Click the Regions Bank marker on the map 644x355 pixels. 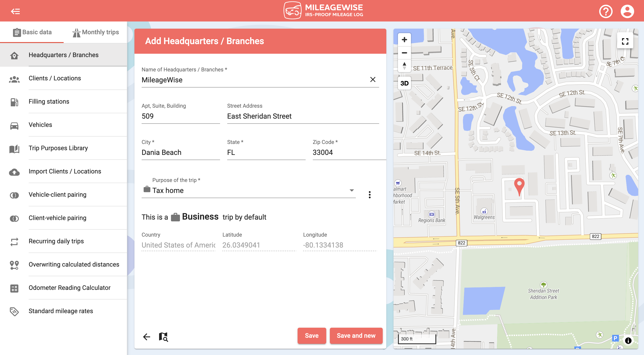[x=432, y=214]
